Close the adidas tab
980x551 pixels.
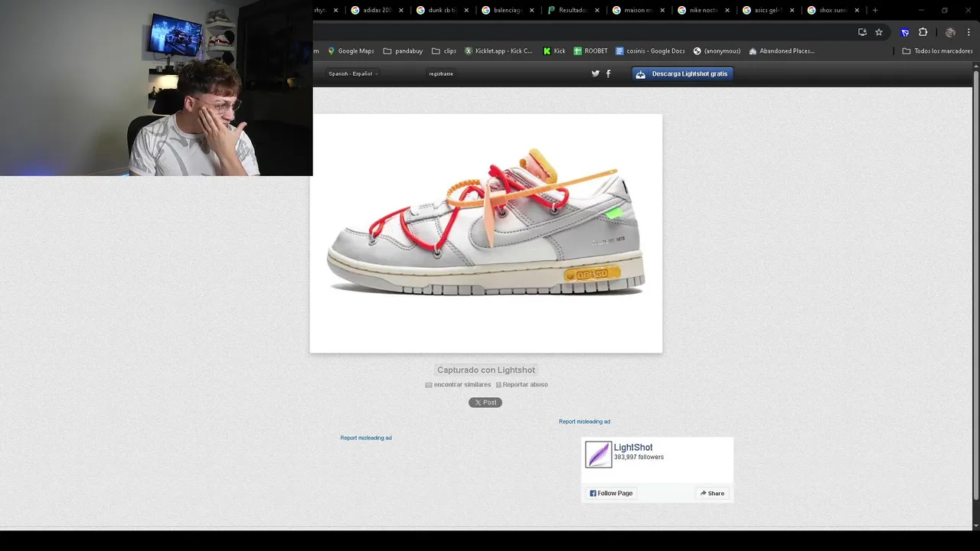tap(401, 10)
